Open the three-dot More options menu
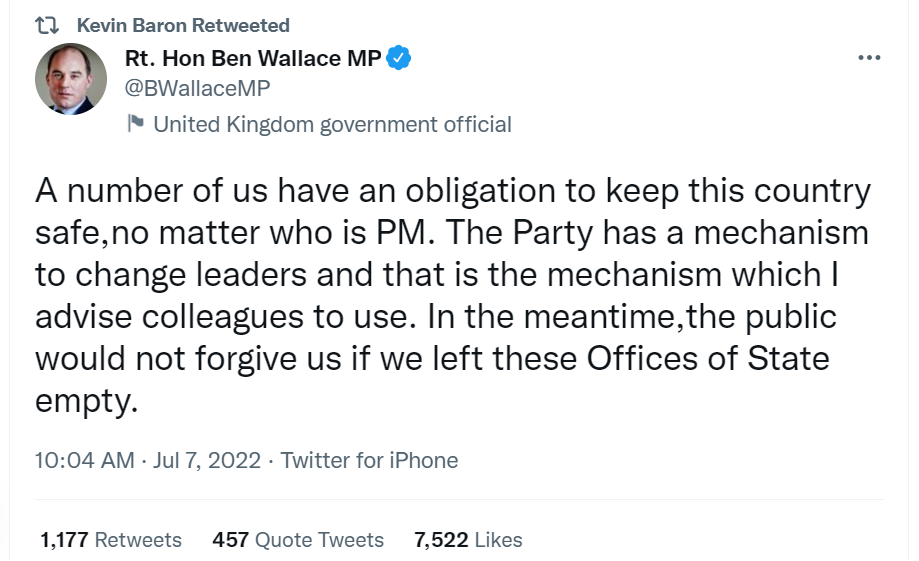 pos(869,58)
